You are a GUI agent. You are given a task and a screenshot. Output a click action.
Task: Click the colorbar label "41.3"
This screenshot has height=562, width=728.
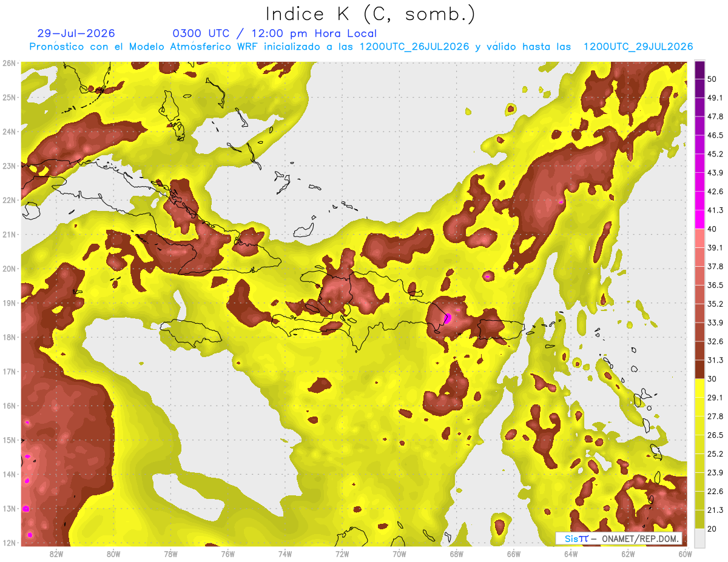pos(715,210)
